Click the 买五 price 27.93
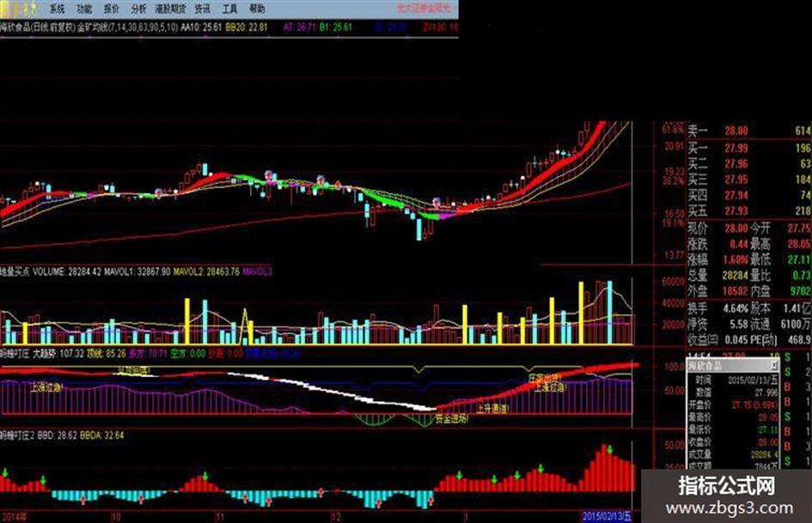 [736, 210]
